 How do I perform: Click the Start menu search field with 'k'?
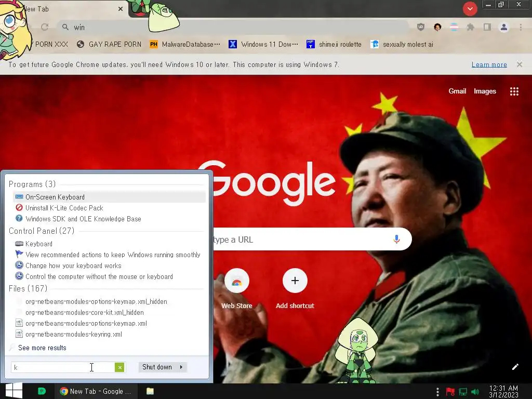pyautogui.click(x=63, y=367)
